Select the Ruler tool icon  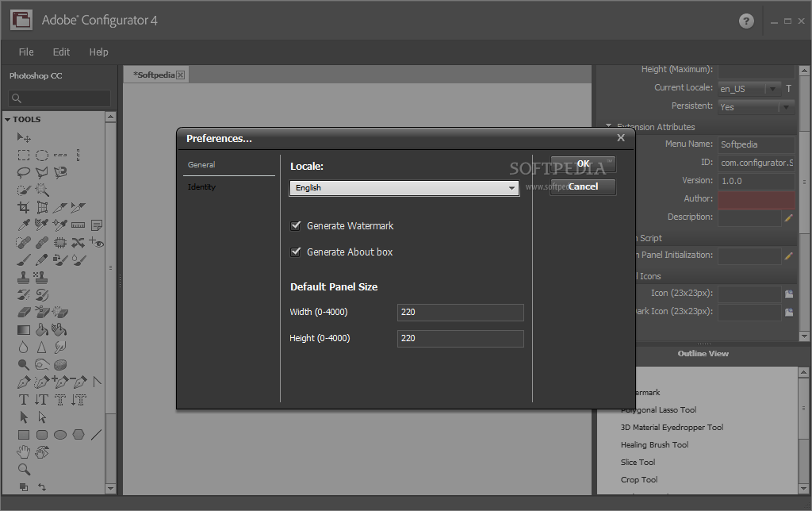tap(79, 225)
